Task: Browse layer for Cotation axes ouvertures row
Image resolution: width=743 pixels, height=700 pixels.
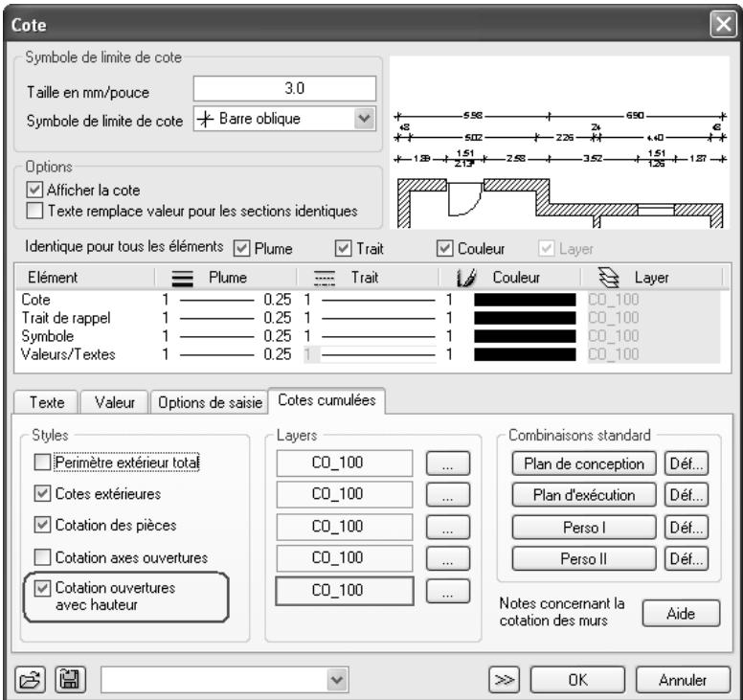Action: tap(448, 559)
